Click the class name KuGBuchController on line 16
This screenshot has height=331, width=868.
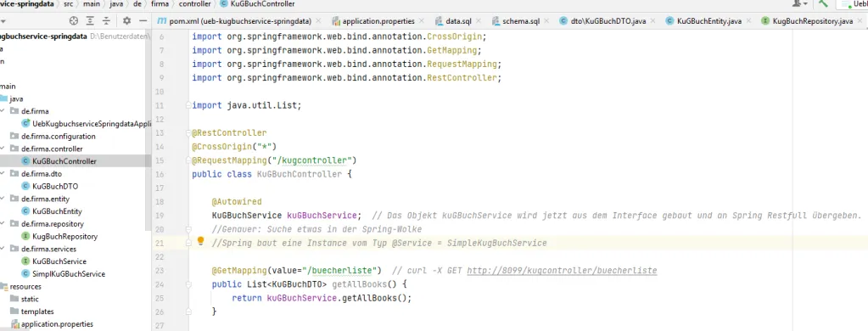[300, 174]
